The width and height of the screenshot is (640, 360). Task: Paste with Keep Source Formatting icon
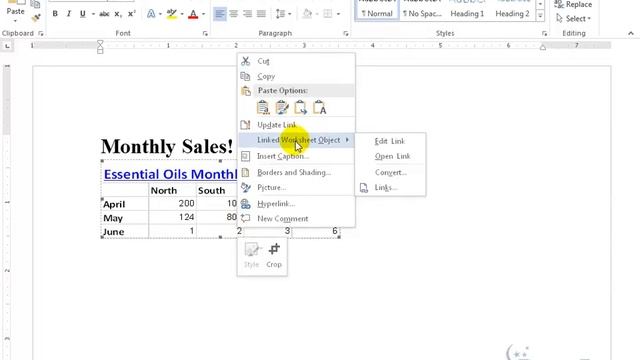[263, 108]
